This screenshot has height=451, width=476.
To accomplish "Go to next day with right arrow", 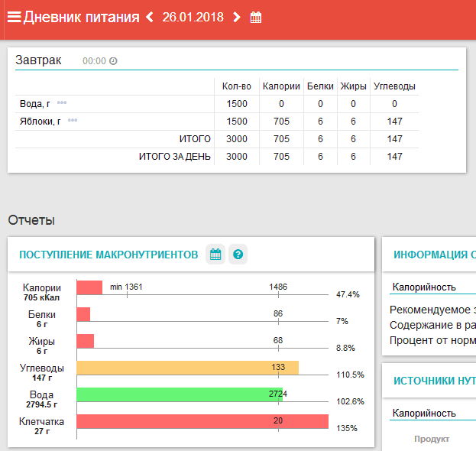I will pyautogui.click(x=236, y=17).
